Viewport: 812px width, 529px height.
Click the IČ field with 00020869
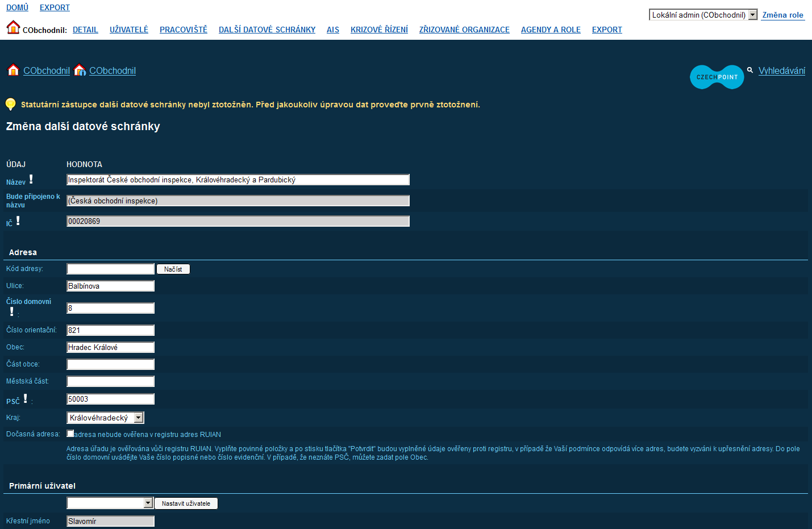coord(238,221)
